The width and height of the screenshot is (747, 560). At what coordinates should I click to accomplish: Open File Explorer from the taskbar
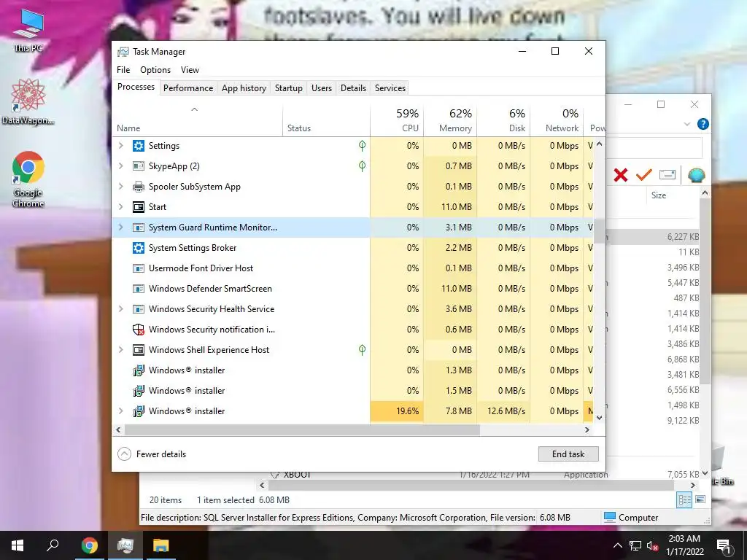tap(160, 545)
